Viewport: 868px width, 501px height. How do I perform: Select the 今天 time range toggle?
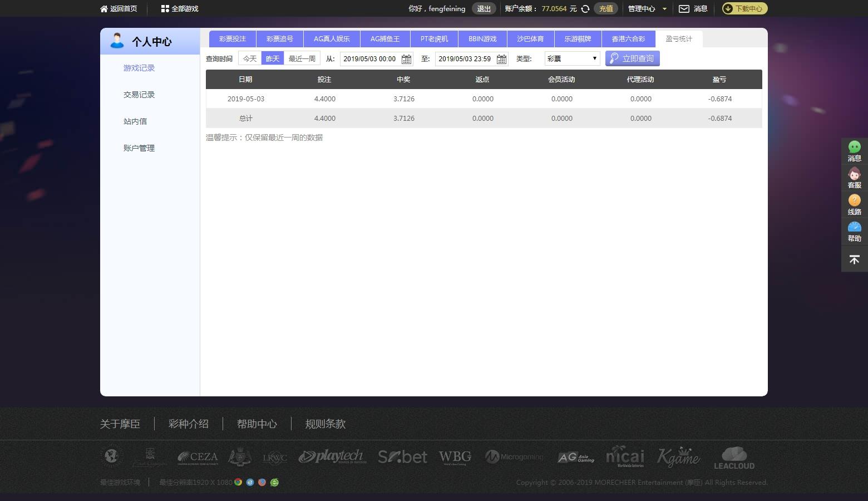(250, 58)
